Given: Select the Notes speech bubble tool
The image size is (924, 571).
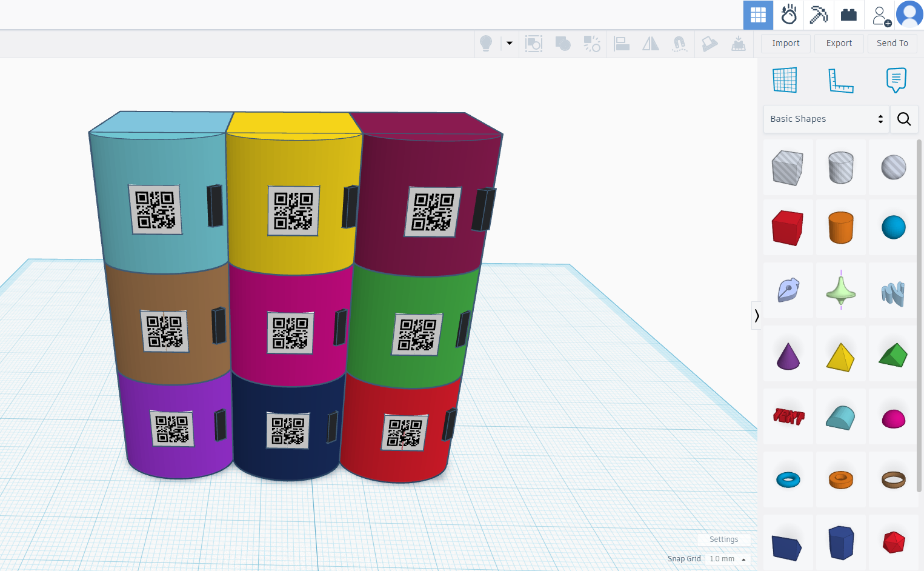Looking at the screenshot, I should [x=896, y=80].
